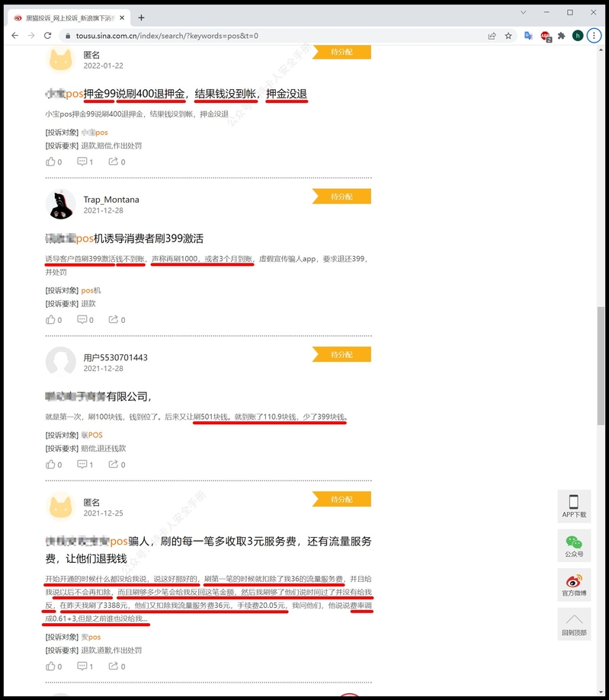The width and height of the screenshot is (609, 700).
Task: Click the scrollbar up arrow
Action: [x=601, y=49]
